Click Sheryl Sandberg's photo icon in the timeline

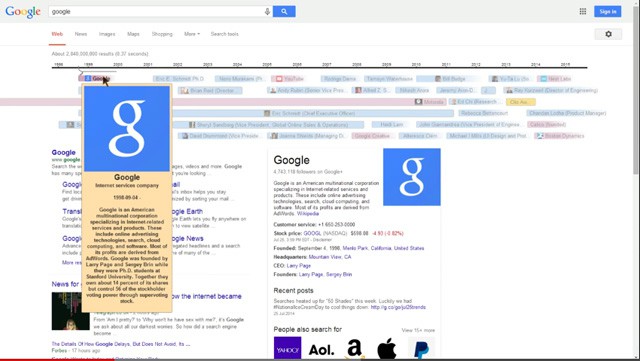click(x=192, y=125)
